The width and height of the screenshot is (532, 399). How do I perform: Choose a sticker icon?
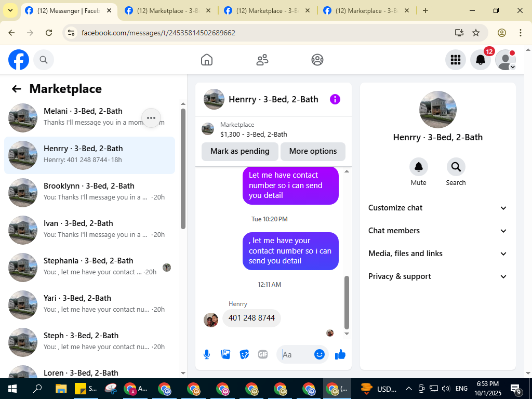coord(244,354)
